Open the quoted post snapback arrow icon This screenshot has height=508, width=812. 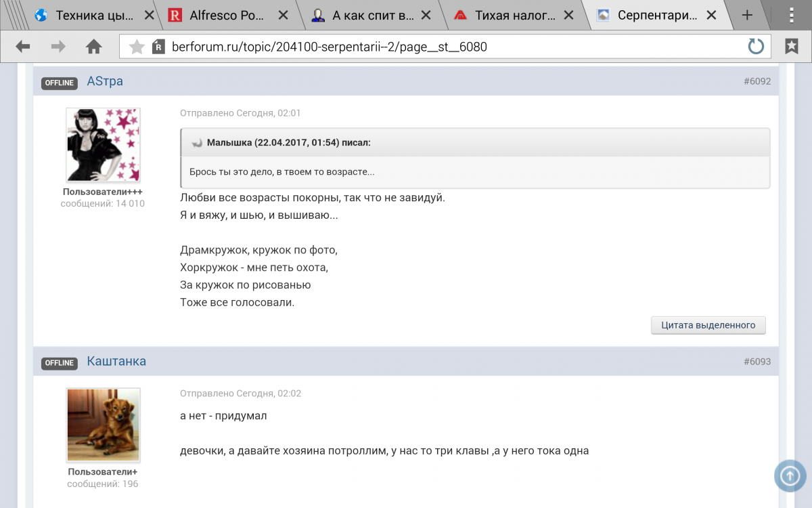coord(197,143)
